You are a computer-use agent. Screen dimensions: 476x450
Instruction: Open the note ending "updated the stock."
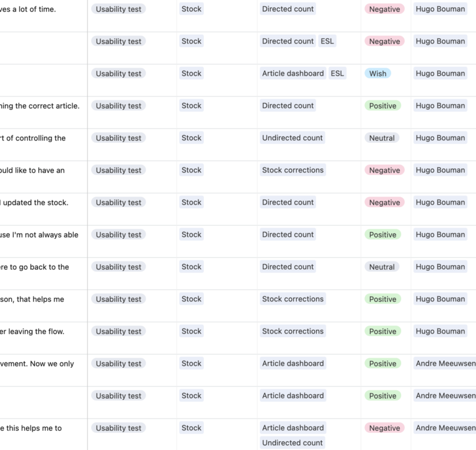coord(35,203)
